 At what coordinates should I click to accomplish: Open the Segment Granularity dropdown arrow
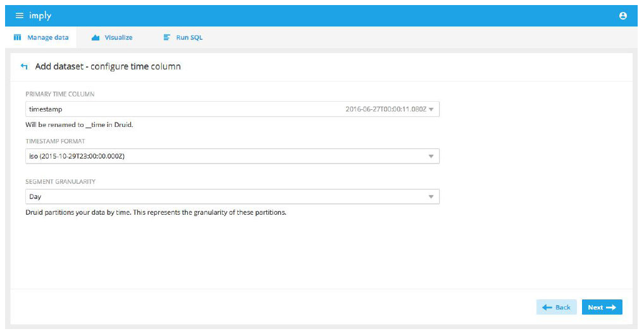pyautogui.click(x=431, y=197)
